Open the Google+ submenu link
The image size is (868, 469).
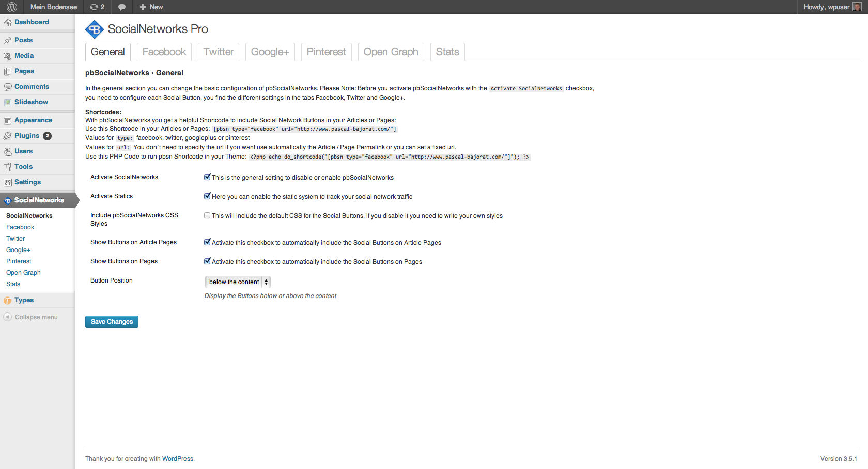point(19,250)
